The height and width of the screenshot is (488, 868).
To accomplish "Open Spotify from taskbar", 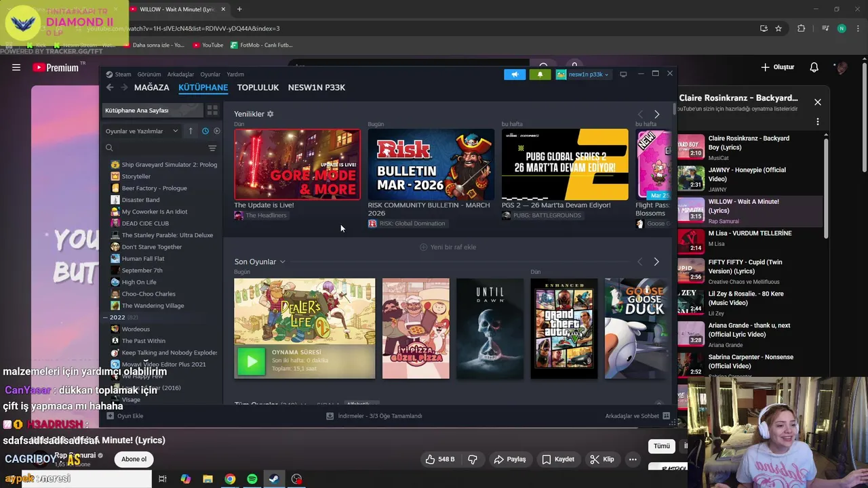I will click(252, 479).
